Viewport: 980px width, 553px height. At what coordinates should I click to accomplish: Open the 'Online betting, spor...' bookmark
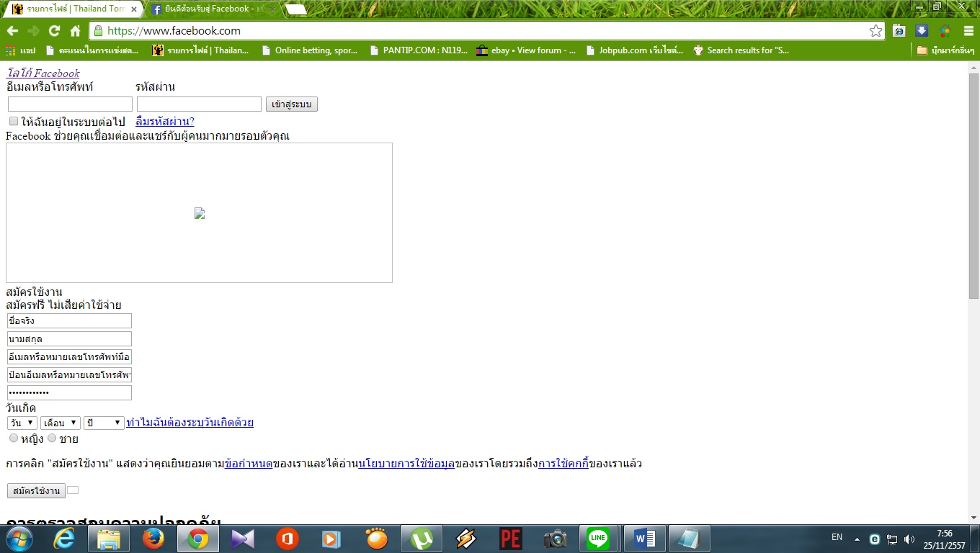click(x=309, y=50)
